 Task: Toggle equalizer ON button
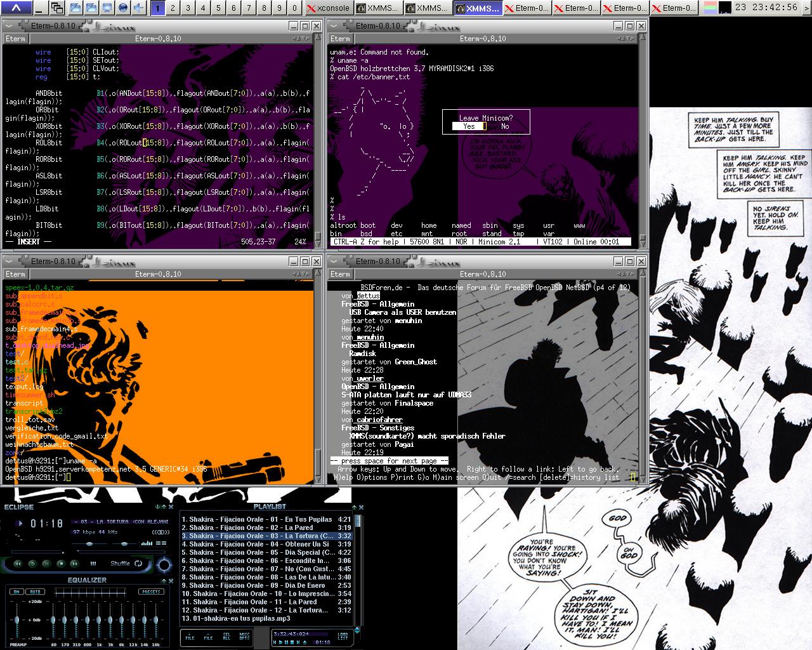pyautogui.click(x=16, y=592)
